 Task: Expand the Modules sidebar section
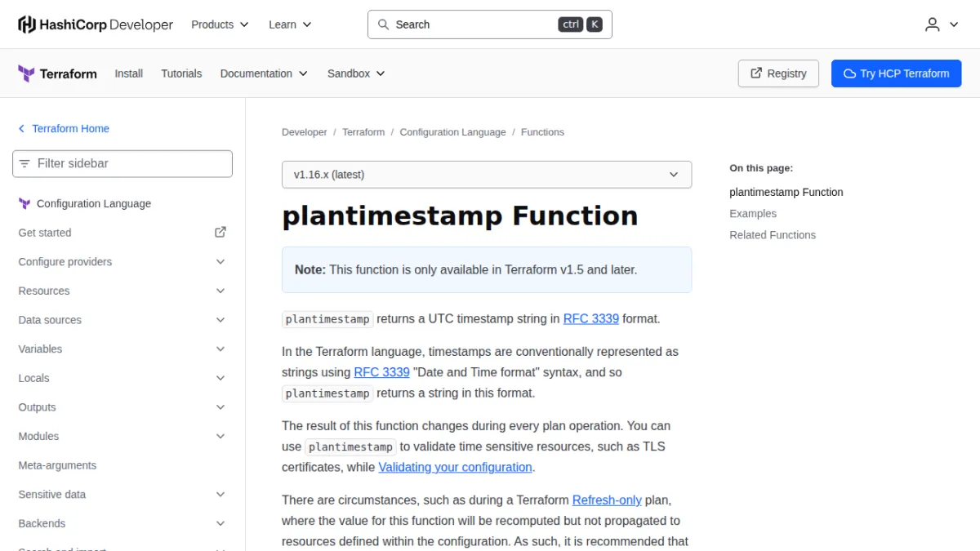coord(122,436)
